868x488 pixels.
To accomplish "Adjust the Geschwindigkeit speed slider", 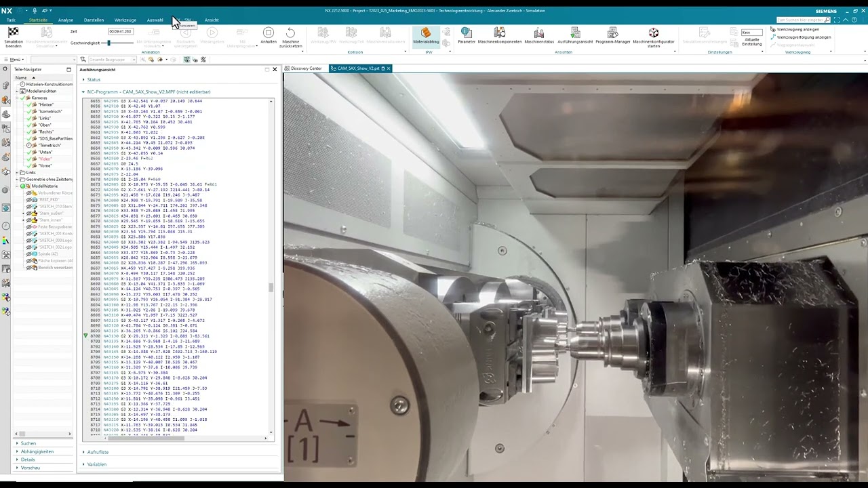I will coord(108,43).
